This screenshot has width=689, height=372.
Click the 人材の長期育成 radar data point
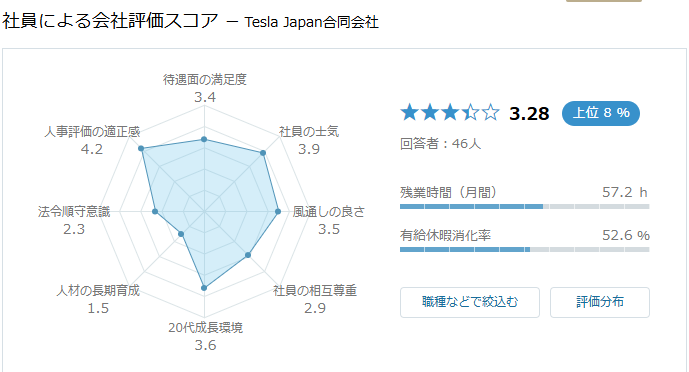(x=181, y=234)
